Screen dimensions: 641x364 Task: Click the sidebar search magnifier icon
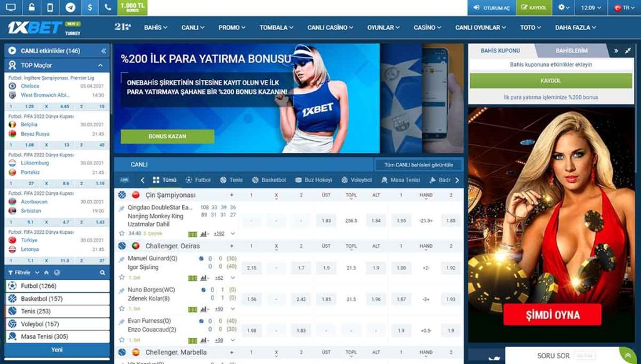coord(102,273)
